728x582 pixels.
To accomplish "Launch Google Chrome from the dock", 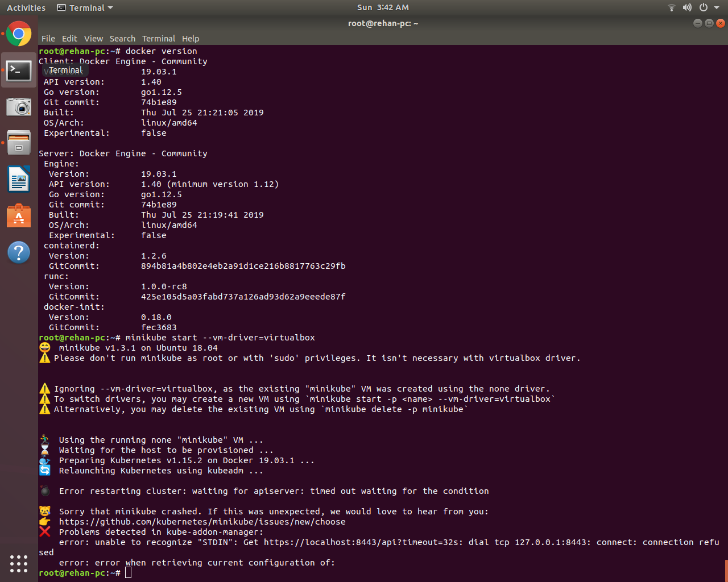I will pos(19,34).
